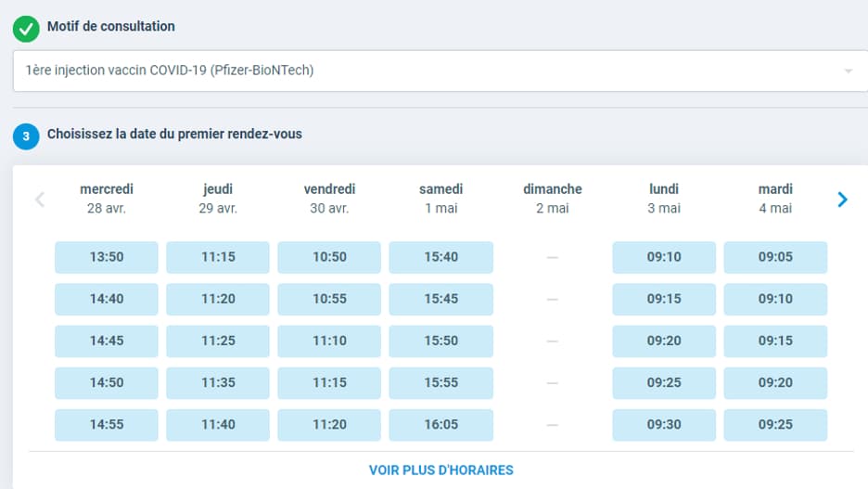Select the 09:05 slot on mardi

click(775, 257)
